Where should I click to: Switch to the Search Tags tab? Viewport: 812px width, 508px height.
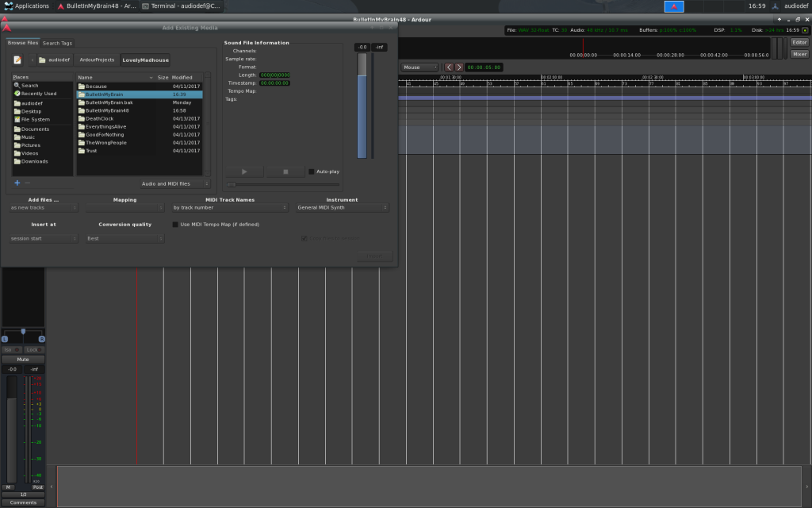click(57, 44)
